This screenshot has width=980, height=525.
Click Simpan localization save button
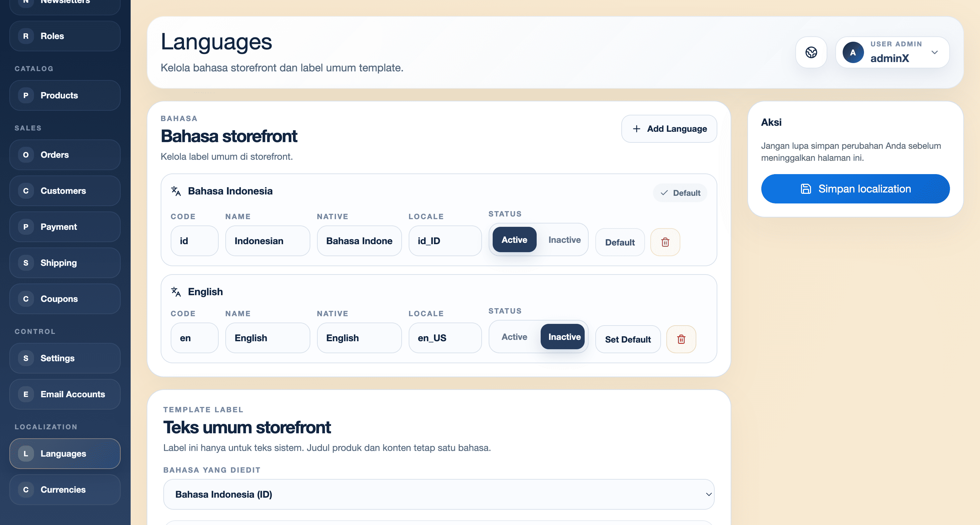click(x=855, y=189)
